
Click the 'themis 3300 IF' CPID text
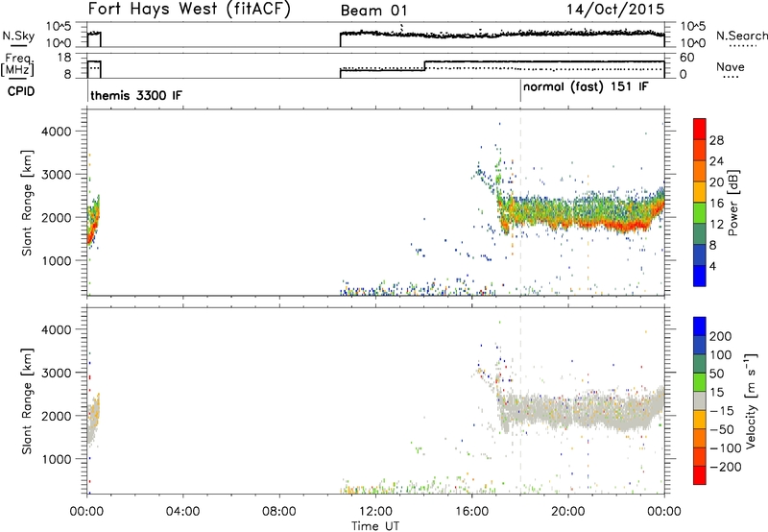(136, 95)
